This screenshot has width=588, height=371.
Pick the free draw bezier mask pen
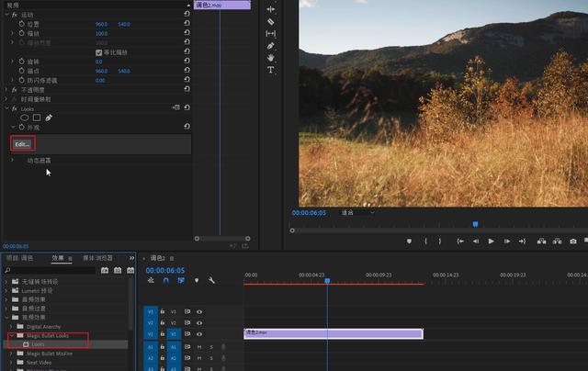[49, 118]
